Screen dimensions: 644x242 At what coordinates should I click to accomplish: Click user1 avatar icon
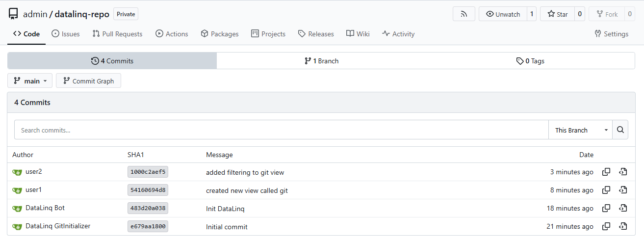click(17, 190)
